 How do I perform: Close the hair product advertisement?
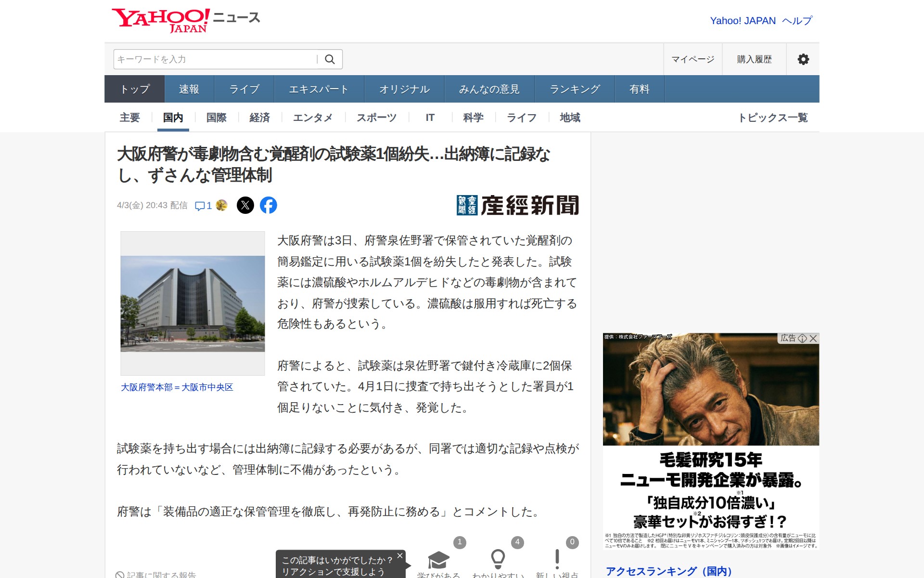click(x=813, y=338)
